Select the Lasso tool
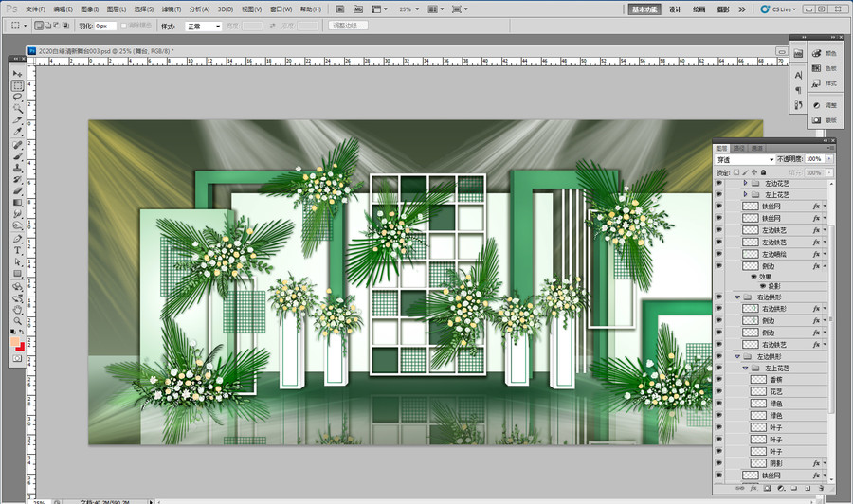This screenshot has width=853, height=504. tap(17, 97)
